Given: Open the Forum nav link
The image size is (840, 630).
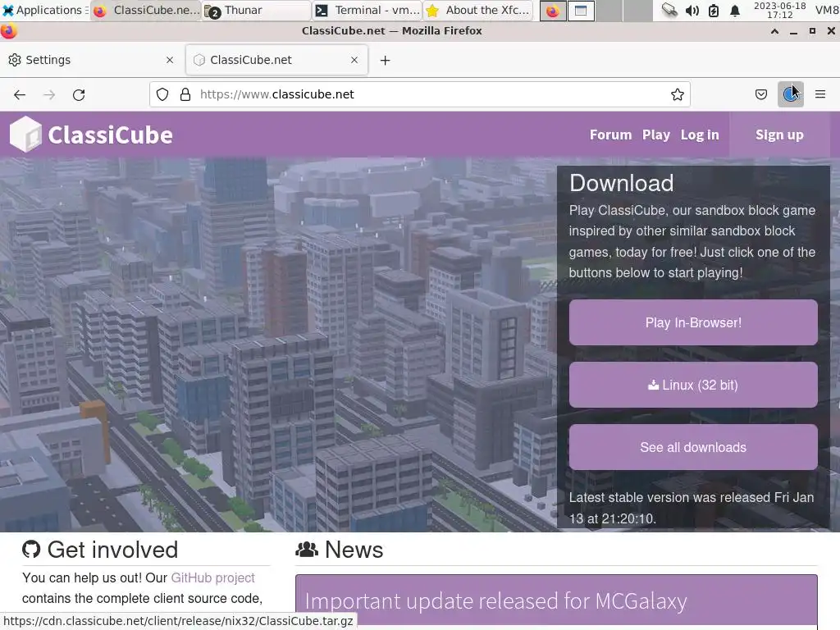Looking at the screenshot, I should [x=610, y=135].
